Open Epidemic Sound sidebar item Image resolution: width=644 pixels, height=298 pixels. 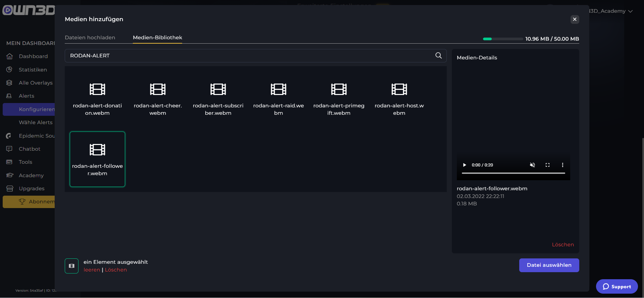[37, 136]
